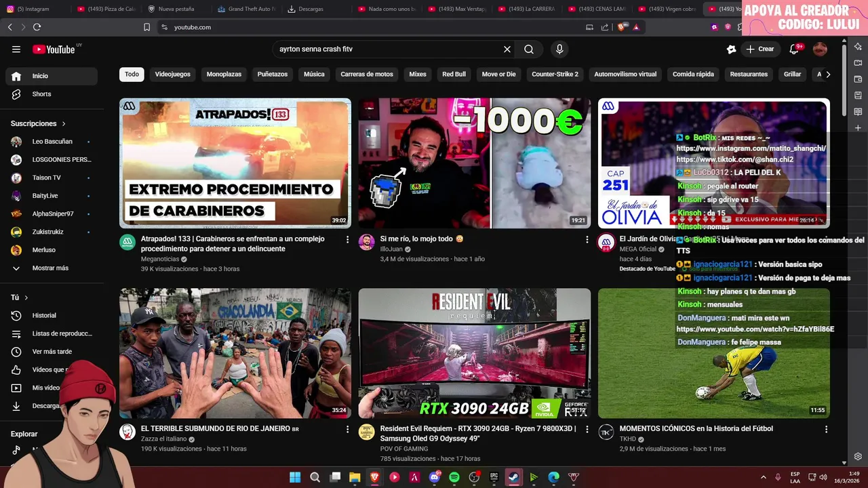868x488 pixels.
Task: Open options for Resident Evil Requiem video
Action: pyautogui.click(x=587, y=429)
